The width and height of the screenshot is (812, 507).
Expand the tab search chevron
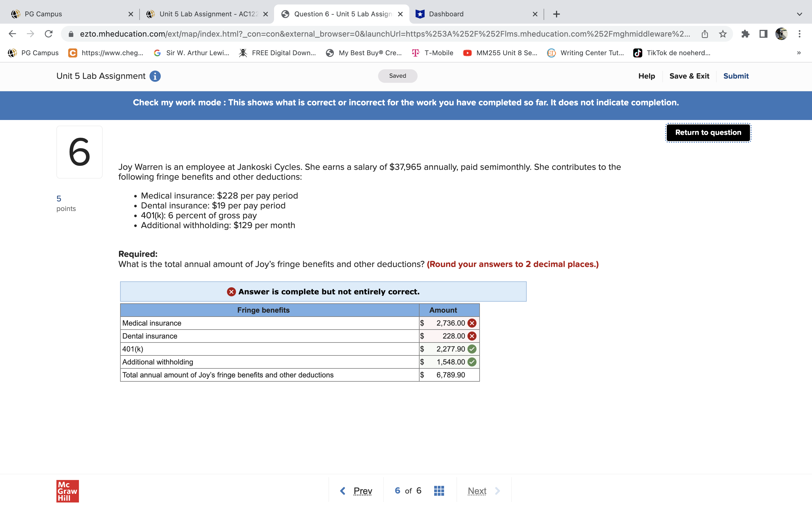(799, 14)
